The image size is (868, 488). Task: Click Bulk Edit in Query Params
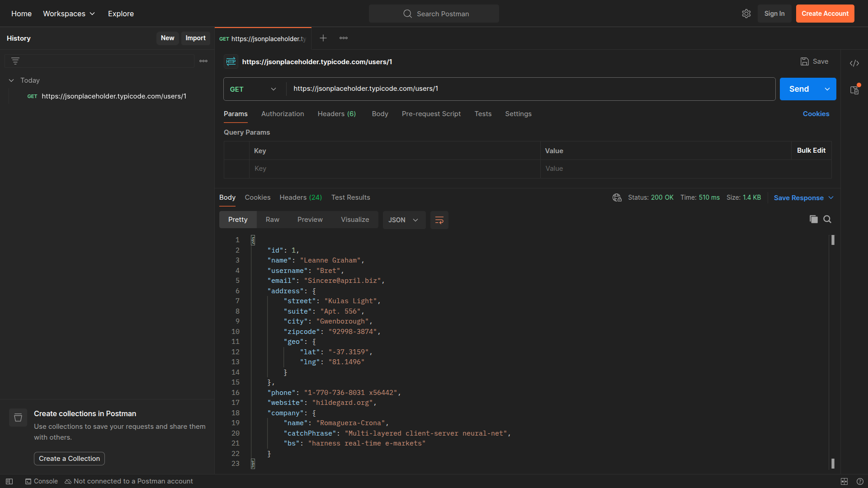pos(811,150)
